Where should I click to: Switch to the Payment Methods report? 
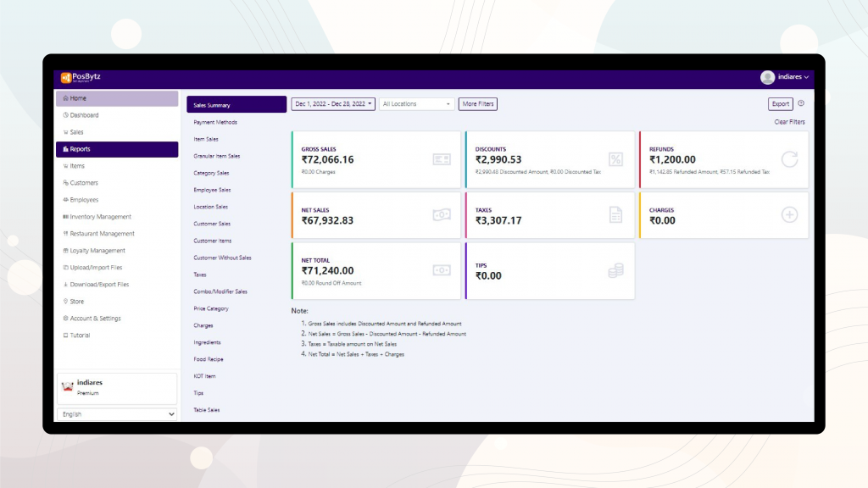pos(217,121)
